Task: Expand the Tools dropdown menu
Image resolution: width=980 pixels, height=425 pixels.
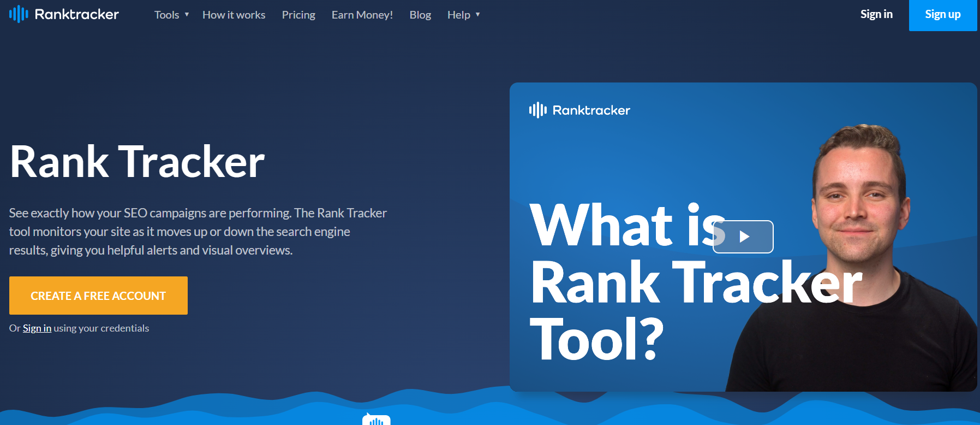Action: [x=172, y=15]
